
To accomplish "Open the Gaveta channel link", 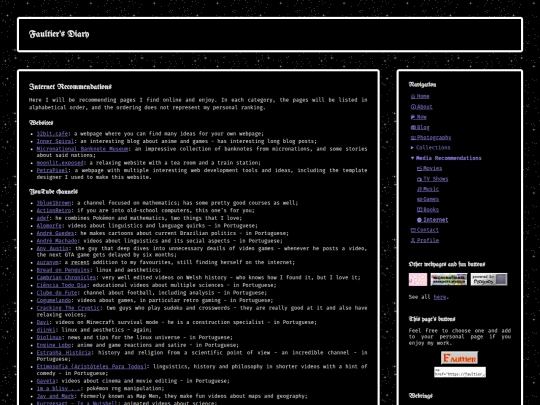I will [46, 381].
